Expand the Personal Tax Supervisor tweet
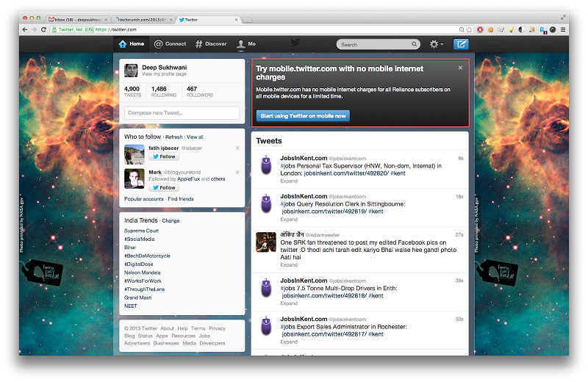Viewport: 588px width, 382px height. pyautogui.click(x=289, y=180)
